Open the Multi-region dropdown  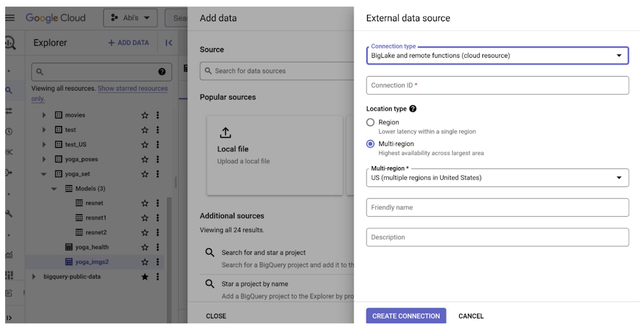[x=497, y=178]
